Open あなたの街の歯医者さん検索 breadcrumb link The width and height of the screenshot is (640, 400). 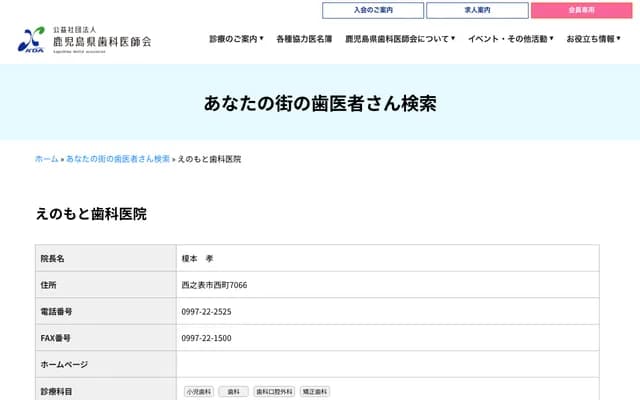pyautogui.click(x=118, y=159)
